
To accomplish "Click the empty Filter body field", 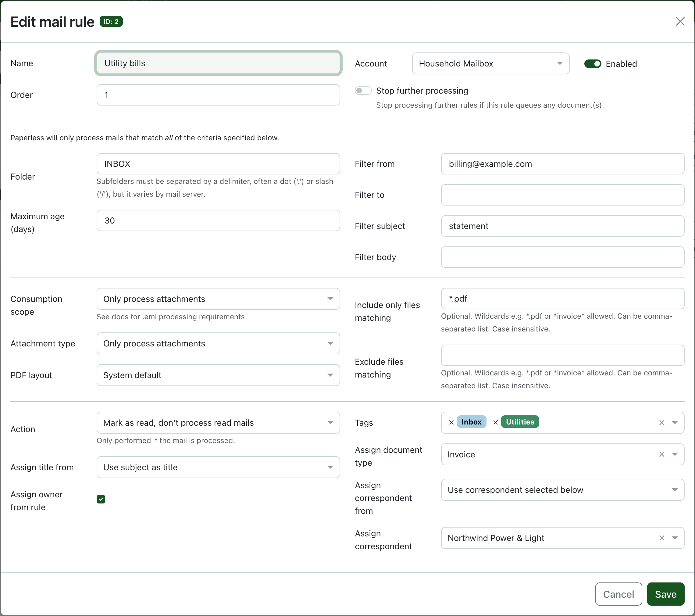I will point(562,257).
